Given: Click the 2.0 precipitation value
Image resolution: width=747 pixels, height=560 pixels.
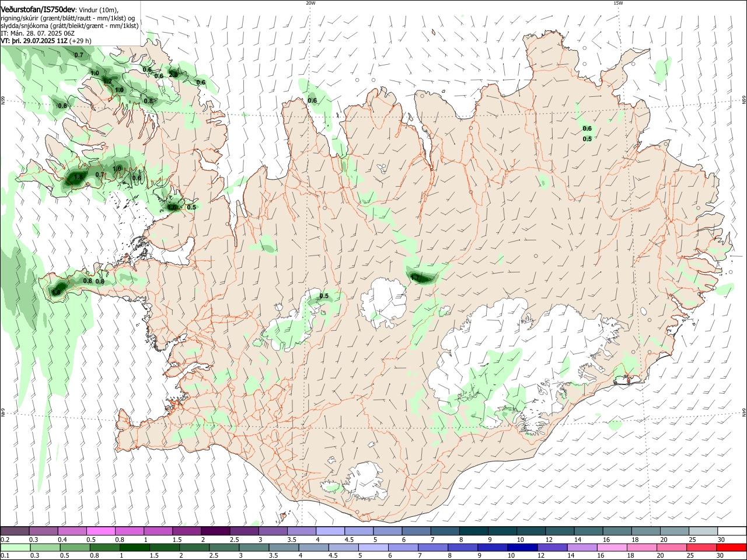Looking at the screenshot, I should tap(173, 75).
